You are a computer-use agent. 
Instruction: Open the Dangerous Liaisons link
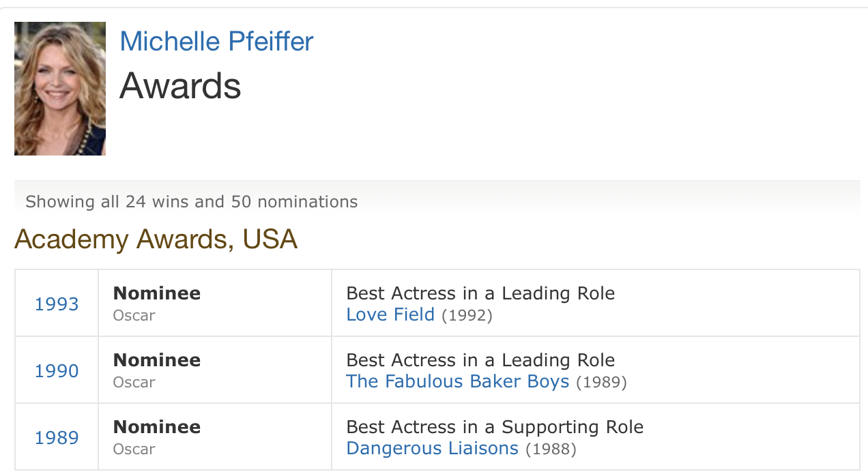pos(432,448)
